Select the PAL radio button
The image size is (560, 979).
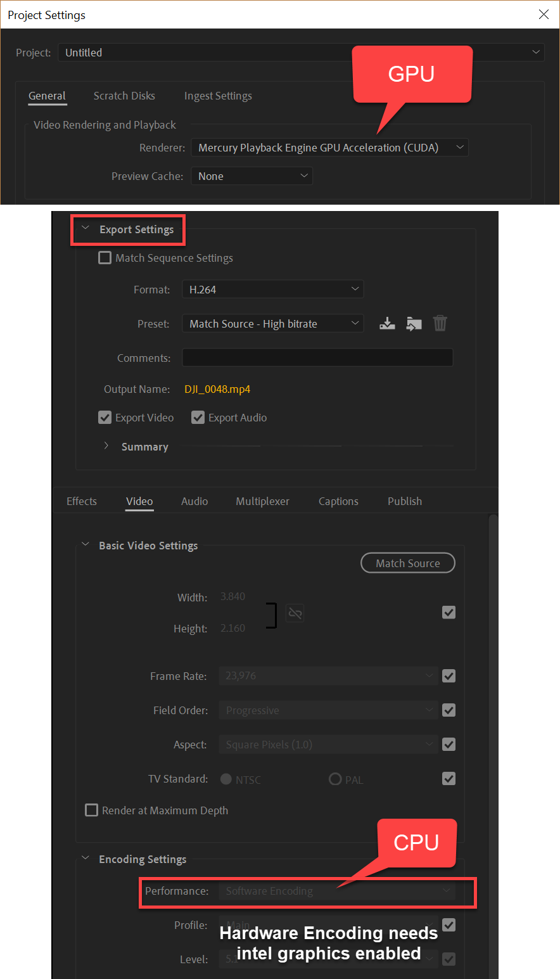335,779
